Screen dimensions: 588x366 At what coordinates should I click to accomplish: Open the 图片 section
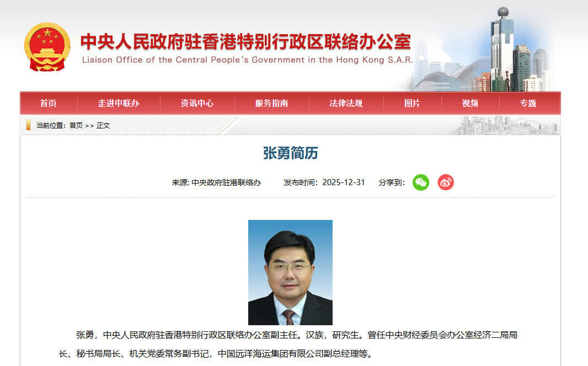[x=412, y=104]
